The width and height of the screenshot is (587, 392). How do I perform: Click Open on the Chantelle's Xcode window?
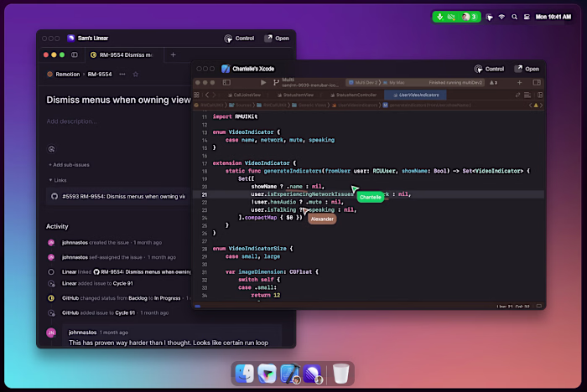[527, 69]
